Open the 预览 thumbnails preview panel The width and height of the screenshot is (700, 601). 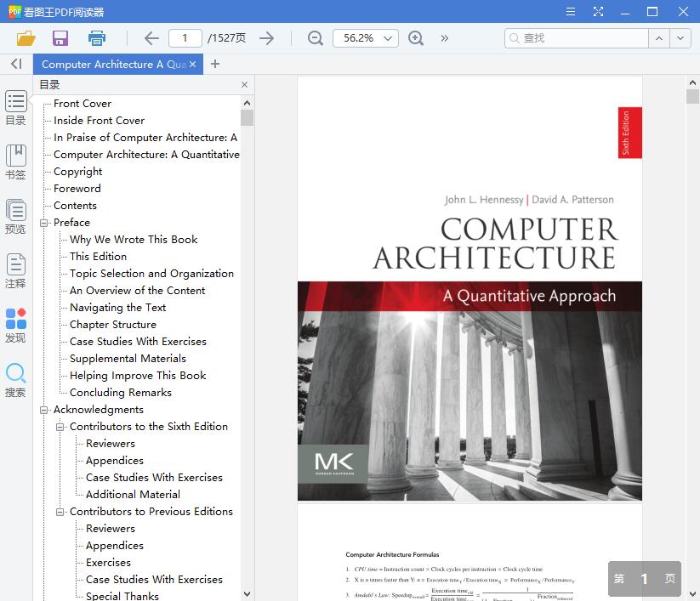tap(15, 217)
